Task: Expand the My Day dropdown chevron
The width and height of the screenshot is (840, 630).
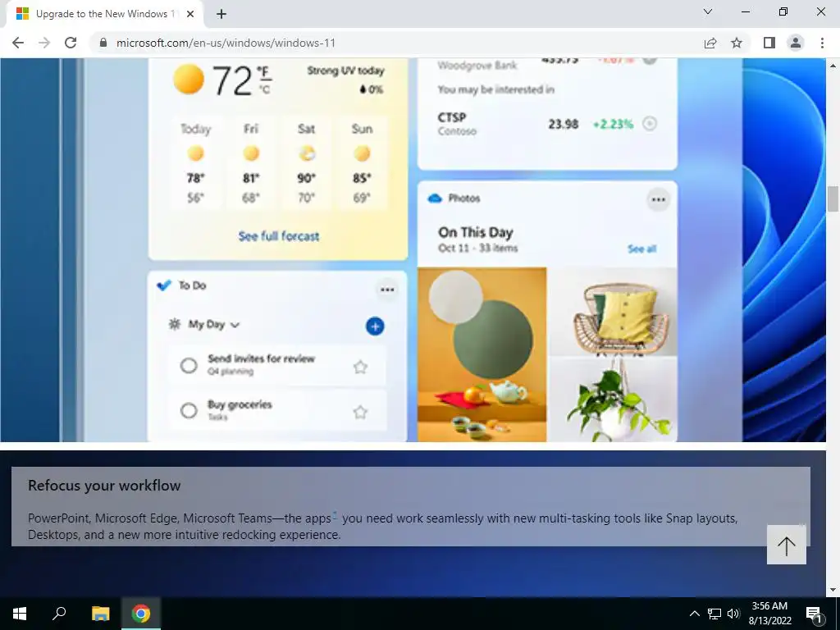Action: (x=235, y=325)
